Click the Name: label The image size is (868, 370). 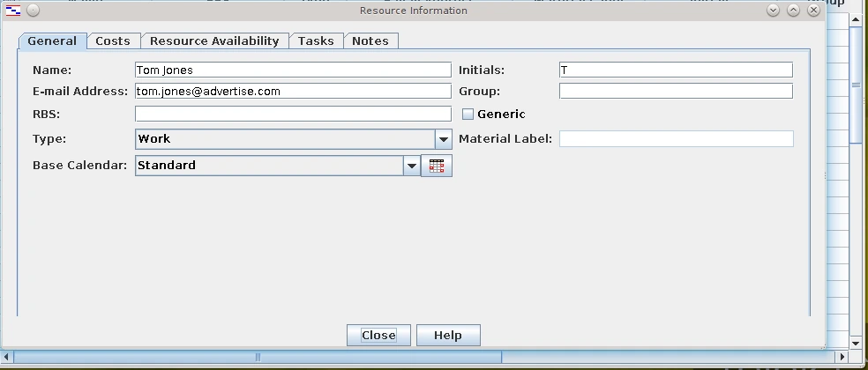pyautogui.click(x=52, y=70)
